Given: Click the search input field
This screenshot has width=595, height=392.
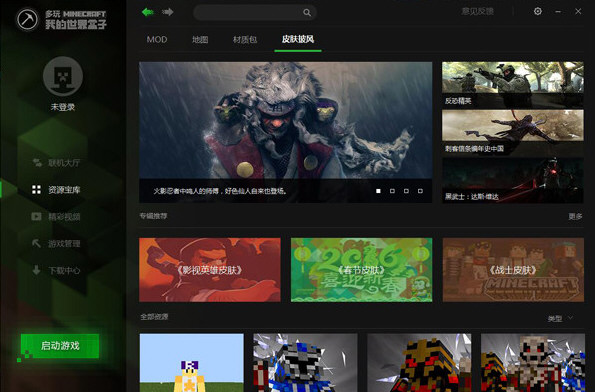Looking at the screenshot, I should (x=255, y=13).
